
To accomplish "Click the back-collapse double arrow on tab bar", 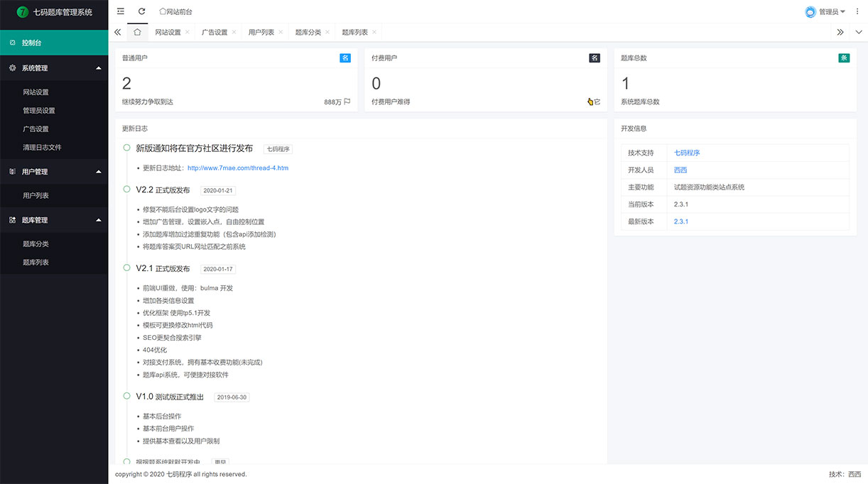I will (118, 32).
